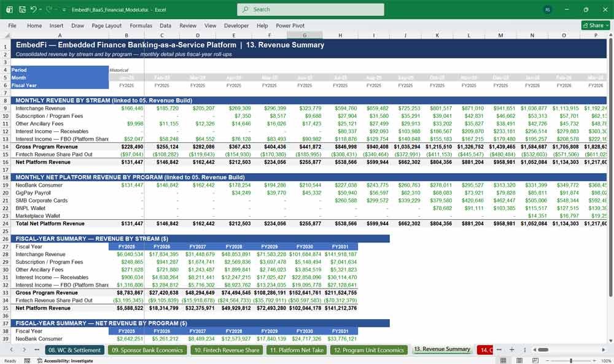
Task: Open the File menu
Action: tap(12, 25)
